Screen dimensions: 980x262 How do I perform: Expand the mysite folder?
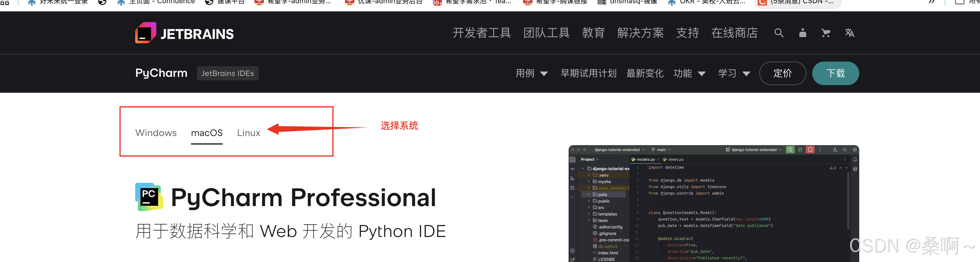pos(589,182)
